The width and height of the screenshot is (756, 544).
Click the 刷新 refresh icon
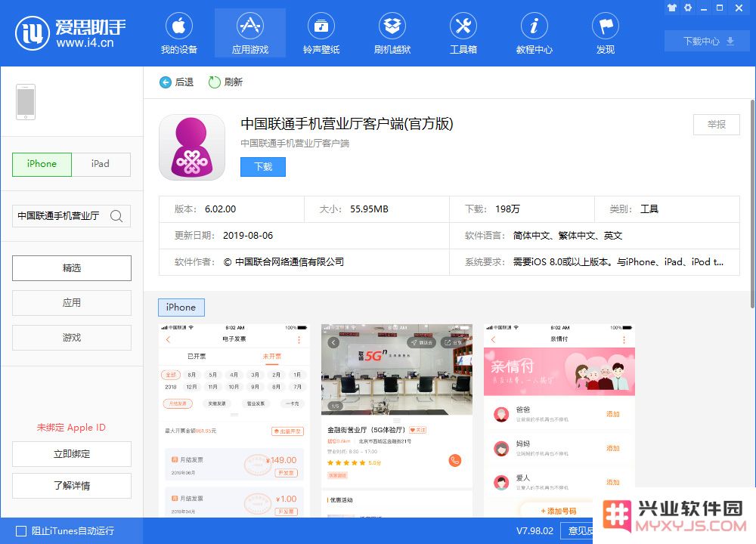(x=214, y=82)
